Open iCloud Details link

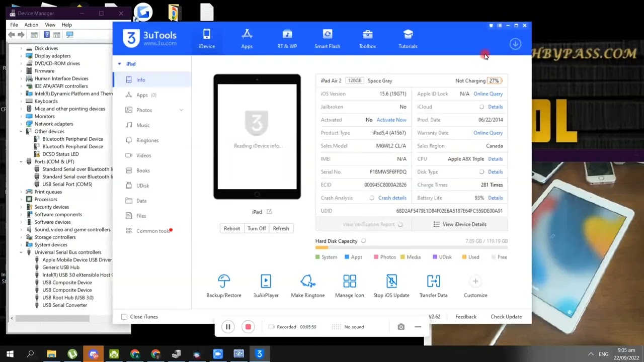coord(495,107)
